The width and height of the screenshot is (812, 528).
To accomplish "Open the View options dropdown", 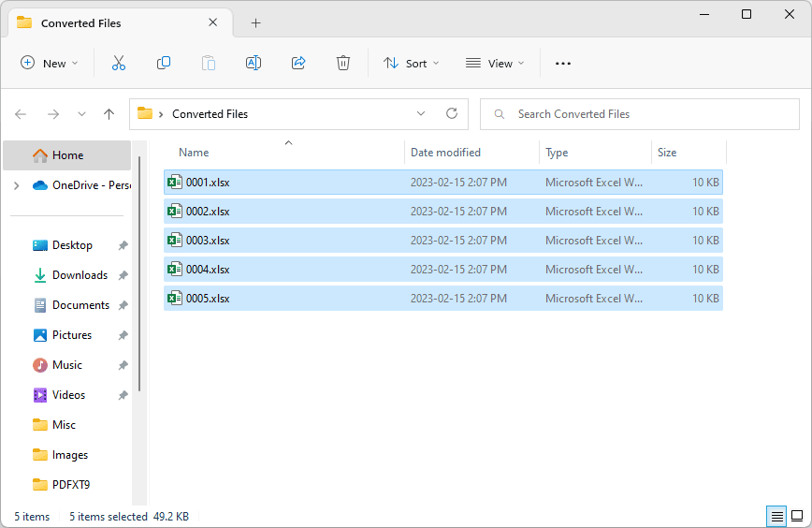I will click(495, 64).
